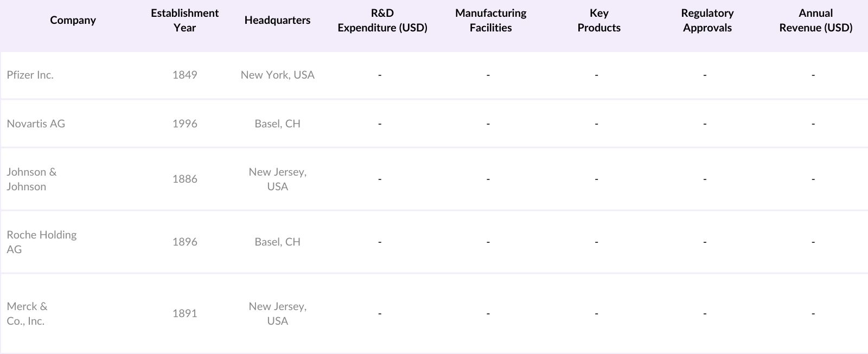Image resolution: width=868 pixels, height=354 pixels.
Task: Select the 1996 establishment year cell
Action: (x=184, y=124)
